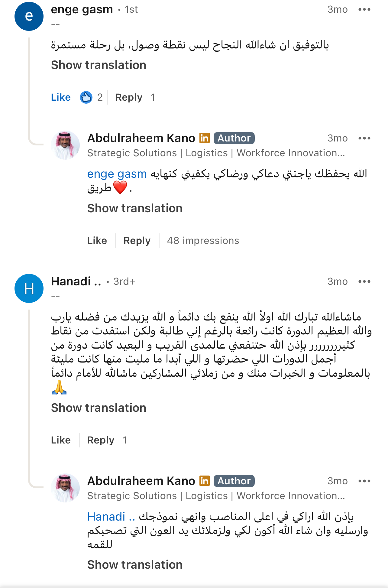Screen dimensions: 388x588
Task: Click the 'in' badge beside Kano's second reply
Action: (205, 481)
